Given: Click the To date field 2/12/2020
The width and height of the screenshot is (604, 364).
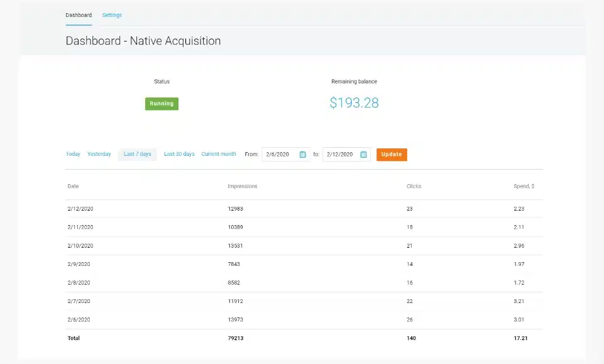Looking at the screenshot, I should [340, 155].
